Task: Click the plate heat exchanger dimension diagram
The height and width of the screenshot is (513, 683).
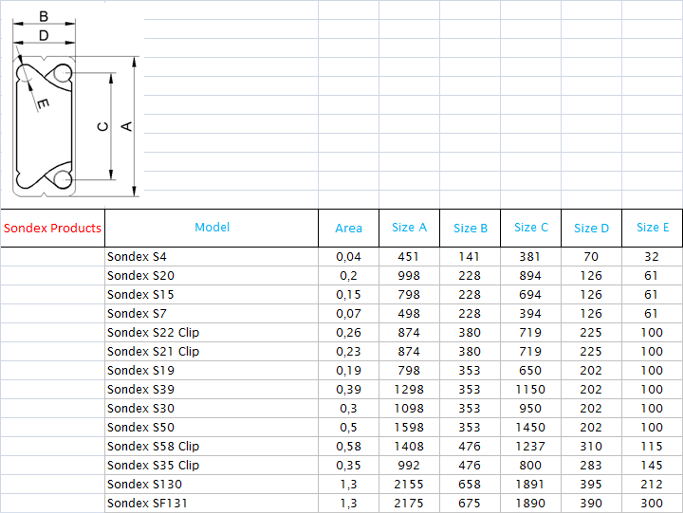Action: point(75,104)
